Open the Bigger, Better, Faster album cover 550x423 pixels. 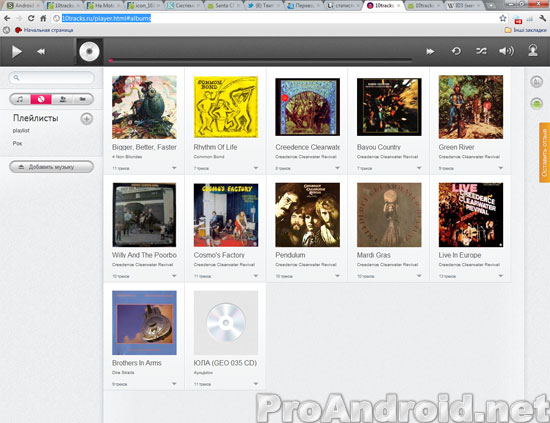[x=144, y=107]
